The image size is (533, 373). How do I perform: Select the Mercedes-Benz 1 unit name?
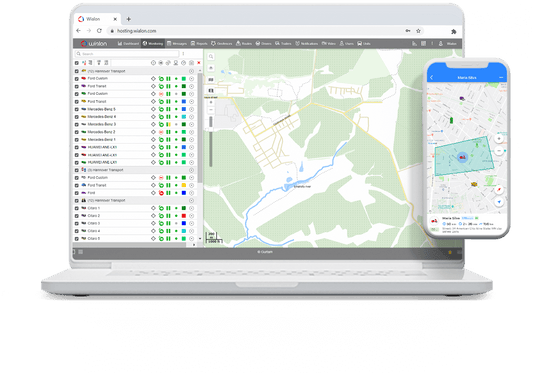coord(101,139)
